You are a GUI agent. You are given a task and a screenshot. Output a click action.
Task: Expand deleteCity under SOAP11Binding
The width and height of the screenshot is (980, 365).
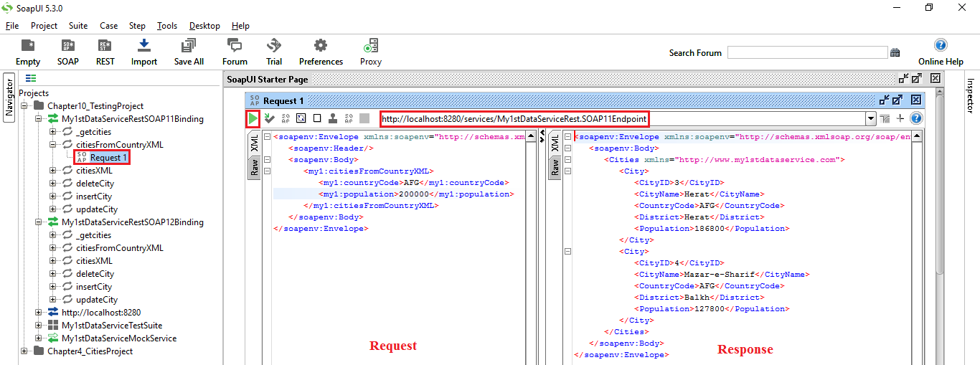tap(53, 184)
